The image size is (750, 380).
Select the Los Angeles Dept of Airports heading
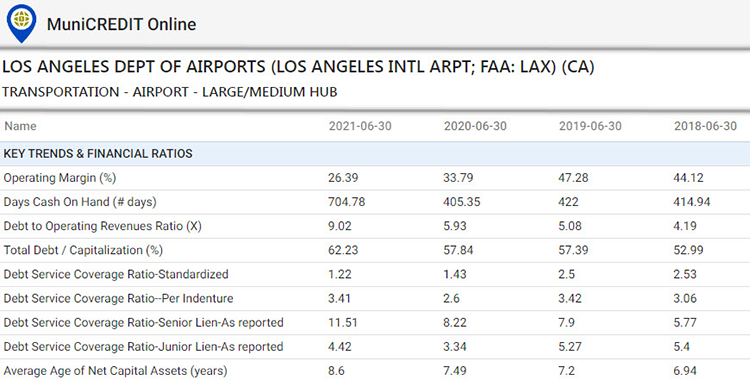pyautogui.click(x=298, y=67)
